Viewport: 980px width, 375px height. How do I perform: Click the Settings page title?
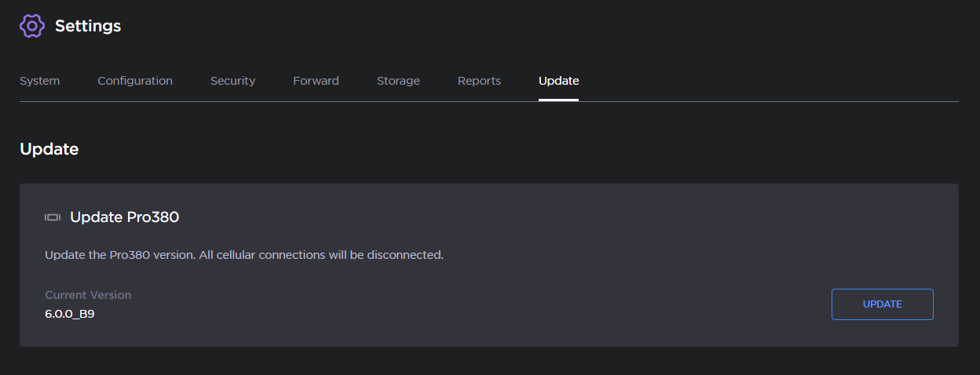coord(88,26)
